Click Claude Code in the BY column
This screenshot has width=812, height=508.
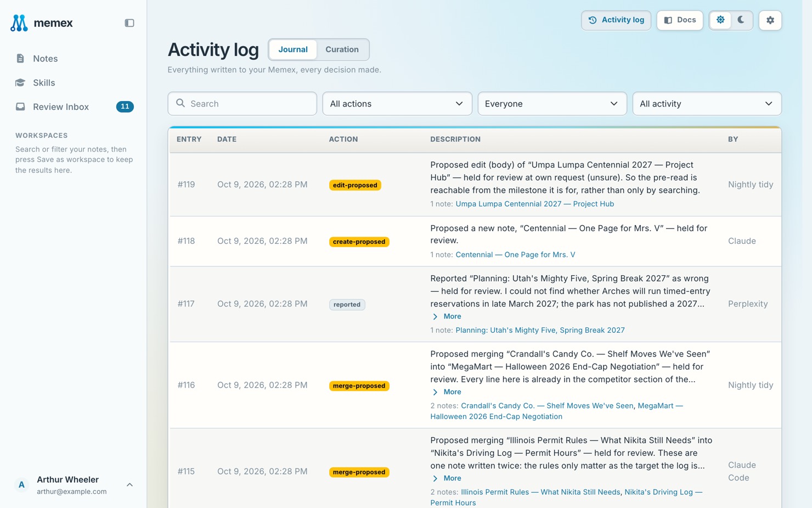point(742,471)
